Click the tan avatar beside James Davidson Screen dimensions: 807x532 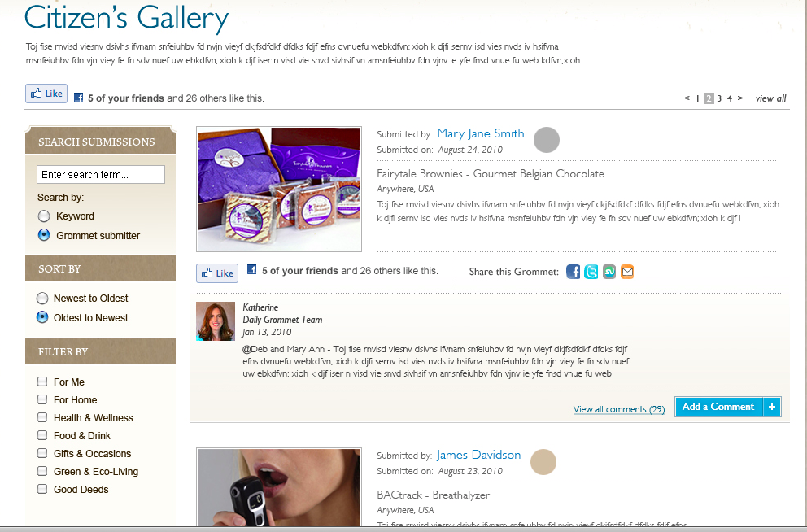point(543,461)
